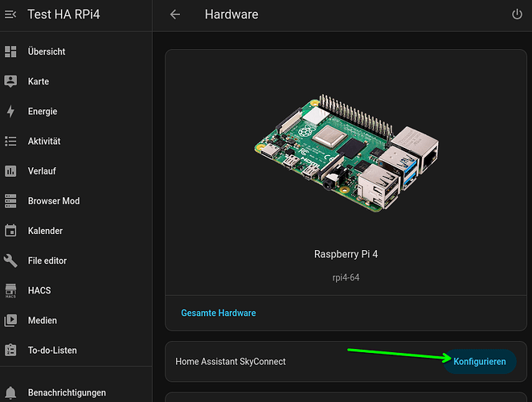532x402 pixels.
Task: Click the File editor wrench icon
Action: pos(10,260)
